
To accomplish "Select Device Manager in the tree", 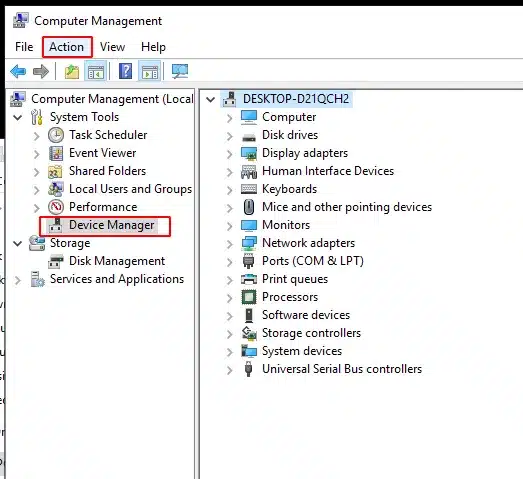I will click(111, 225).
